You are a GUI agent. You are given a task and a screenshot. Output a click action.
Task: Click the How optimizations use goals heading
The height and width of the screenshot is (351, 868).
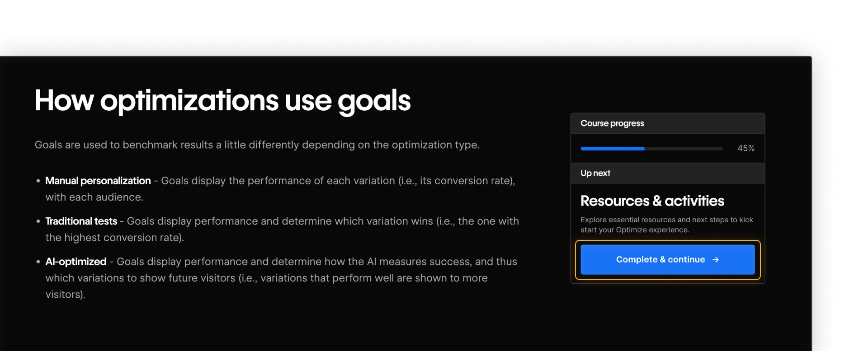click(x=222, y=100)
